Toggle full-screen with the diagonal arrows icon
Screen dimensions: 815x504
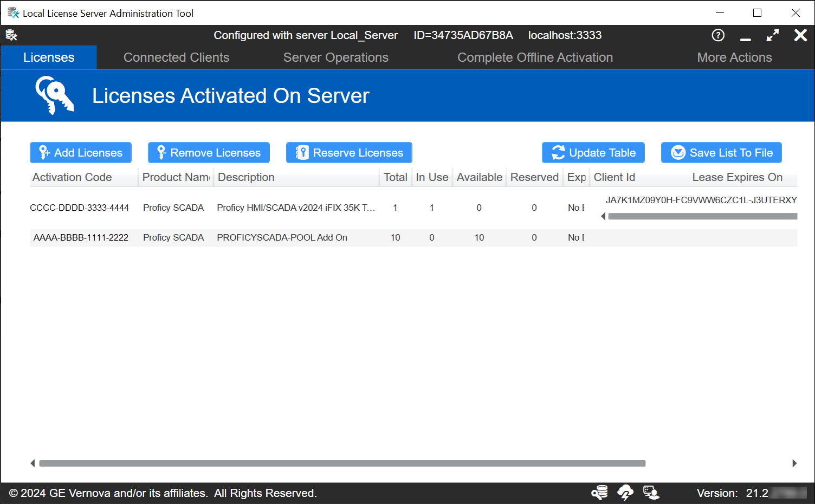773,35
